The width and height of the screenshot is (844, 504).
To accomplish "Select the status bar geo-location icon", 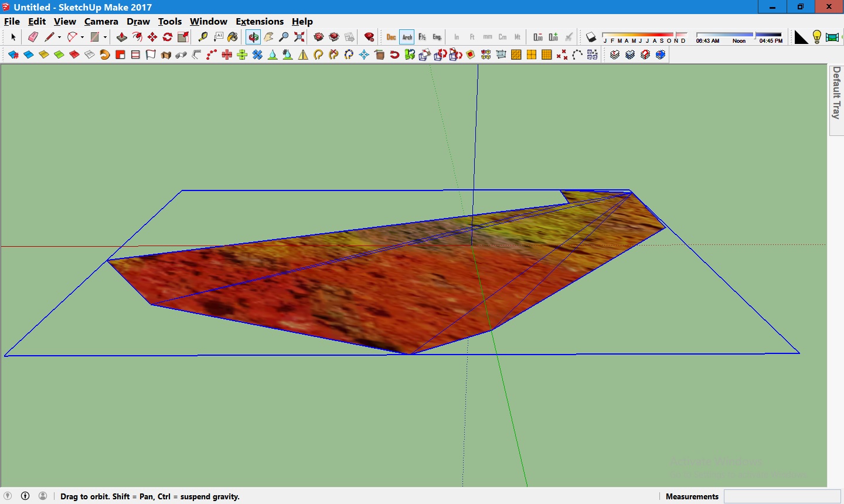I will tap(8, 496).
